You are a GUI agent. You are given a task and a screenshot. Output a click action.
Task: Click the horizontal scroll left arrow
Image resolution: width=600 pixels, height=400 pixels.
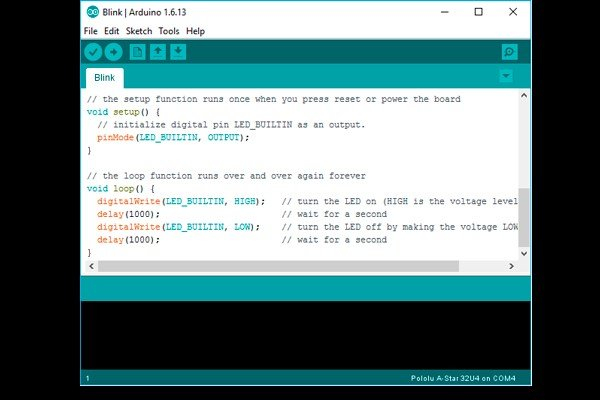point(91,266)
